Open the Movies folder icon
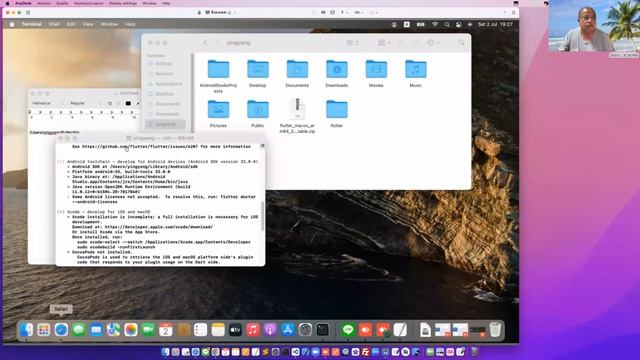The image size is (640, 360). (376, 69)
